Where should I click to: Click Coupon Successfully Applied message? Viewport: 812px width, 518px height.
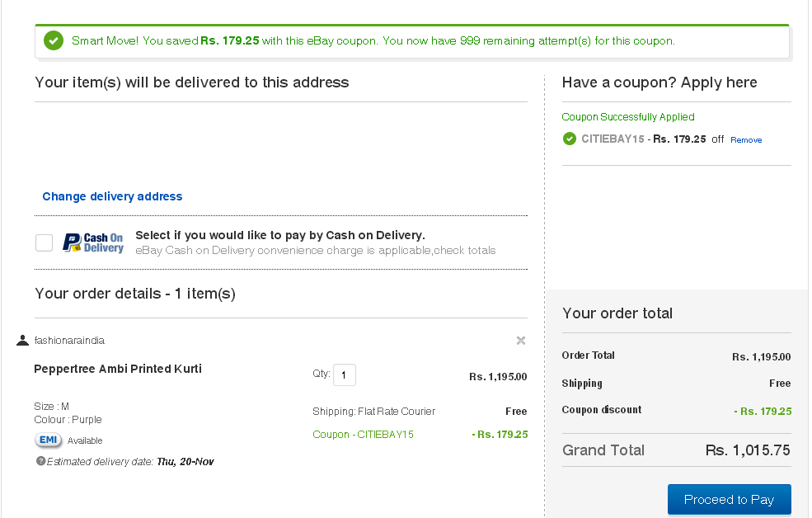click(628, 117)
